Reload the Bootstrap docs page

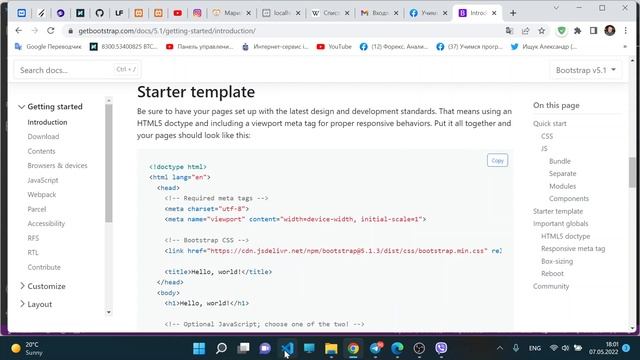tap(51, 31)
